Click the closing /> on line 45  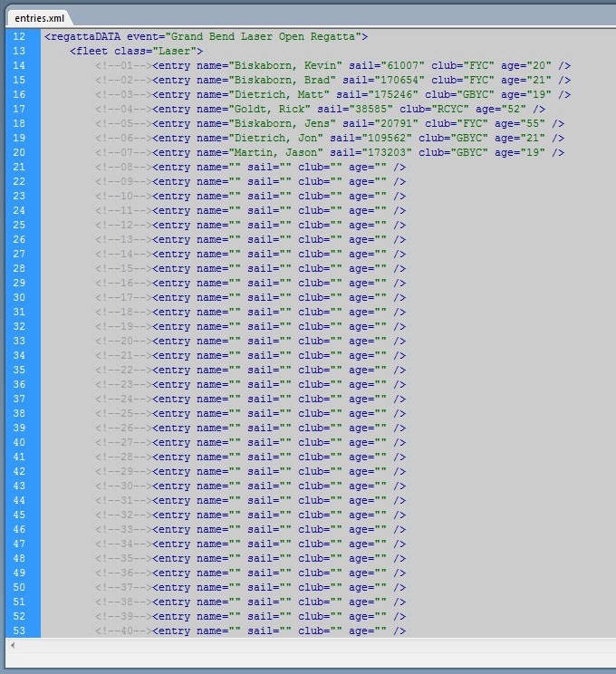[x=399, y=515]
